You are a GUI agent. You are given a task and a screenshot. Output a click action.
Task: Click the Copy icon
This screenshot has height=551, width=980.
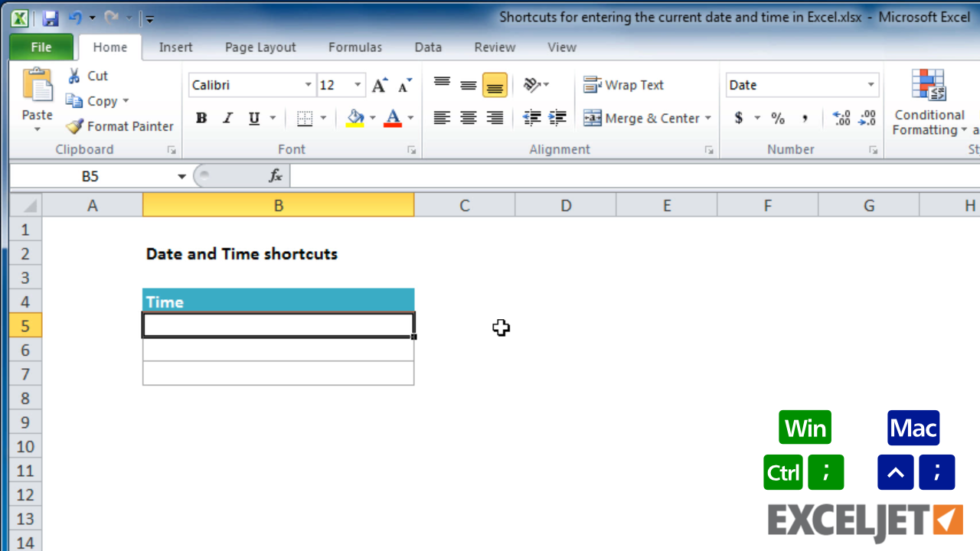tap(74, 101)
